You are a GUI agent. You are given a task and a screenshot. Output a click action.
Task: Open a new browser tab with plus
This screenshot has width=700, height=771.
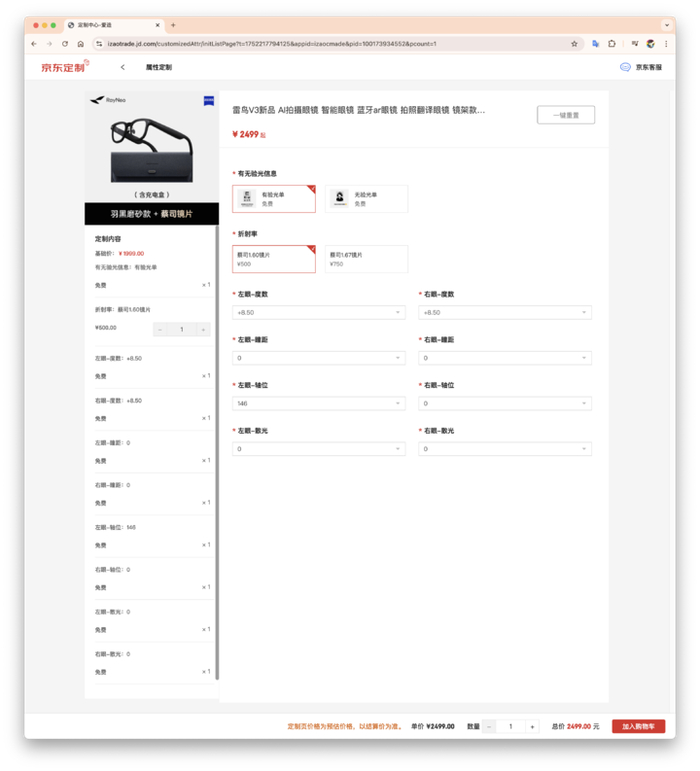tap(173, 25)
